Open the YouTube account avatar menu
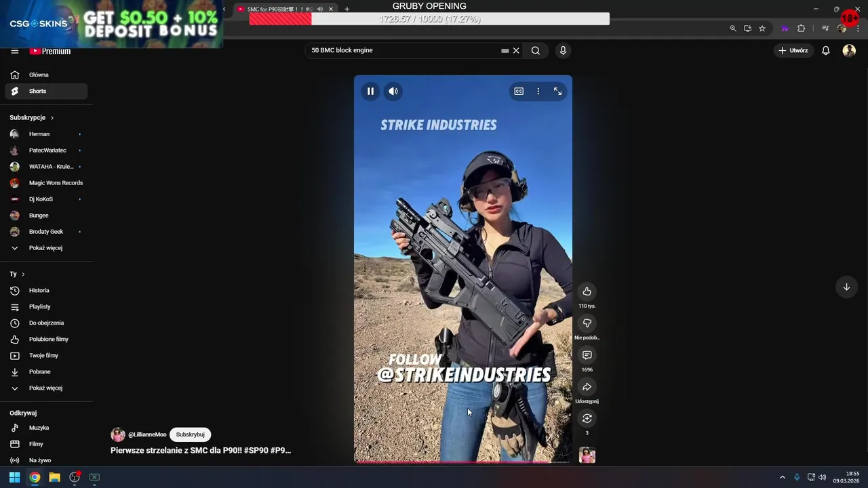The width and height of the screenshot is (868, 488). 849,51
